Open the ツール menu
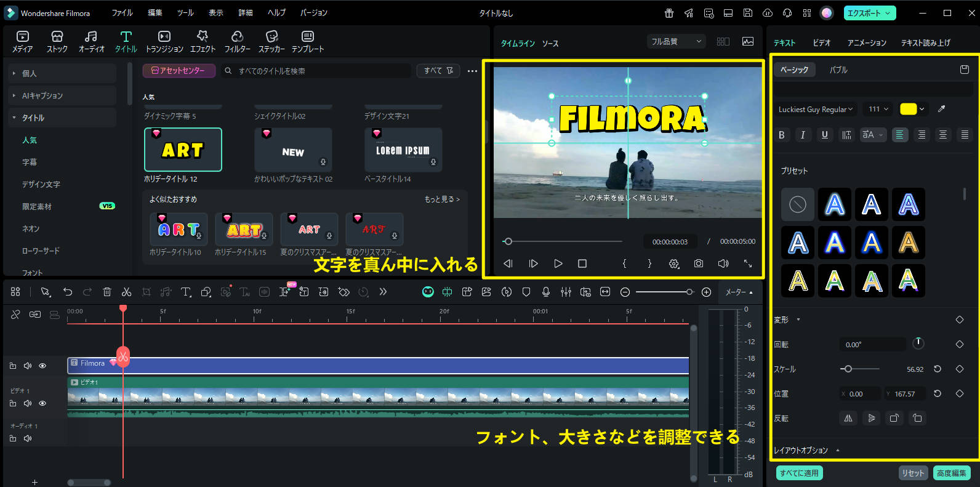980x487 pixels. tap(185, 13)
